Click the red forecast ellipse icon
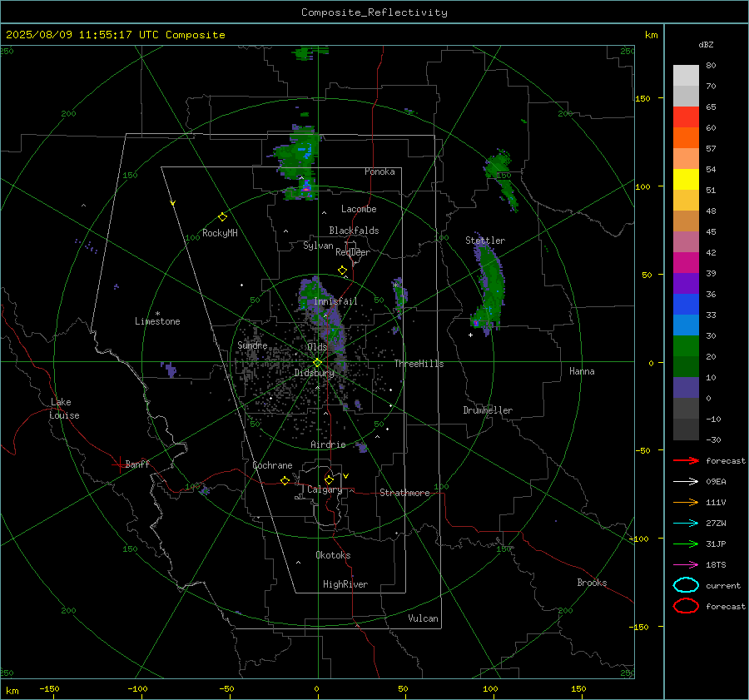The image size is (749, 700). pos(686,606)
